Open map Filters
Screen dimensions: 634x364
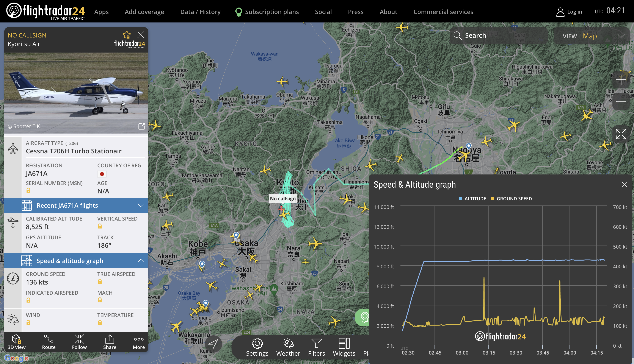(x=316, y=347)
